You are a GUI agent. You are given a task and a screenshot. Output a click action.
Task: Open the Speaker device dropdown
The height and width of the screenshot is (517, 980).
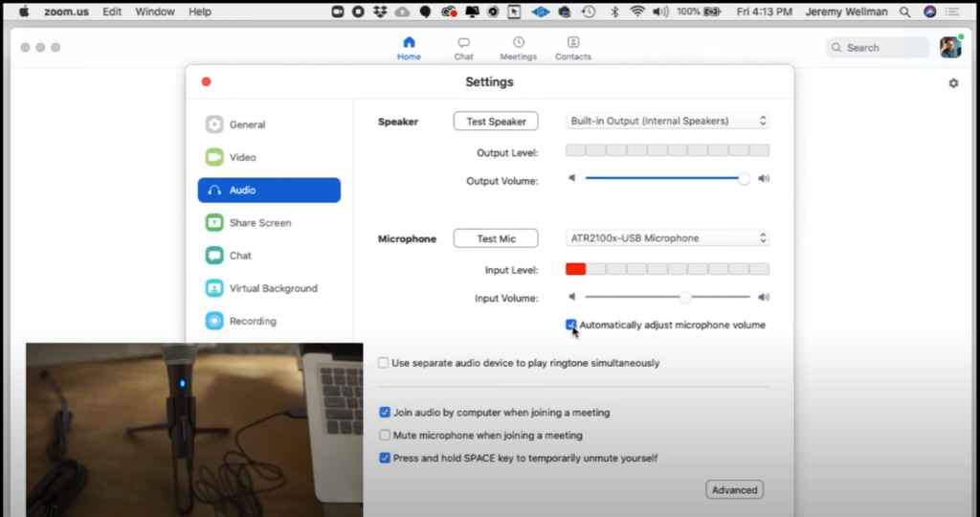coord(667,121)
